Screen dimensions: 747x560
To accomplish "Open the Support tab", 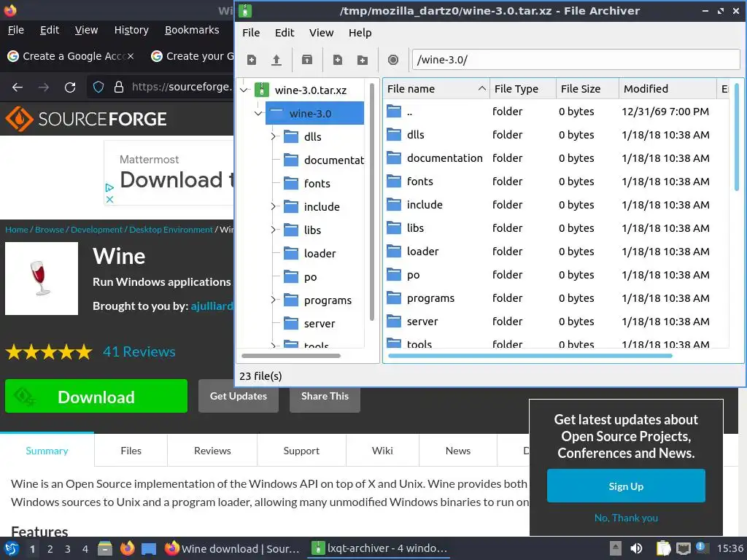I will (x=301, y=451).
